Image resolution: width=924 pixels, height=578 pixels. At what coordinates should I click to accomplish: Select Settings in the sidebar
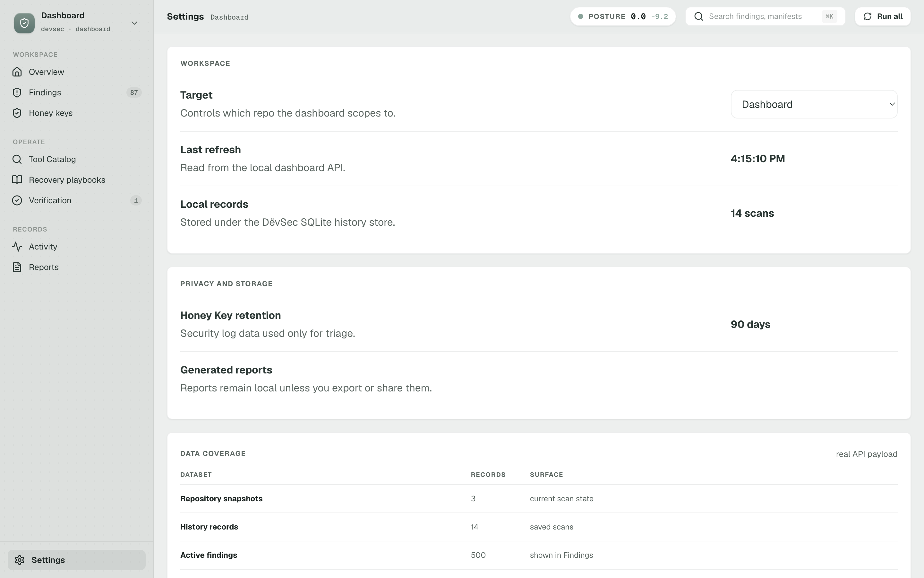click(x=77, y=560)
